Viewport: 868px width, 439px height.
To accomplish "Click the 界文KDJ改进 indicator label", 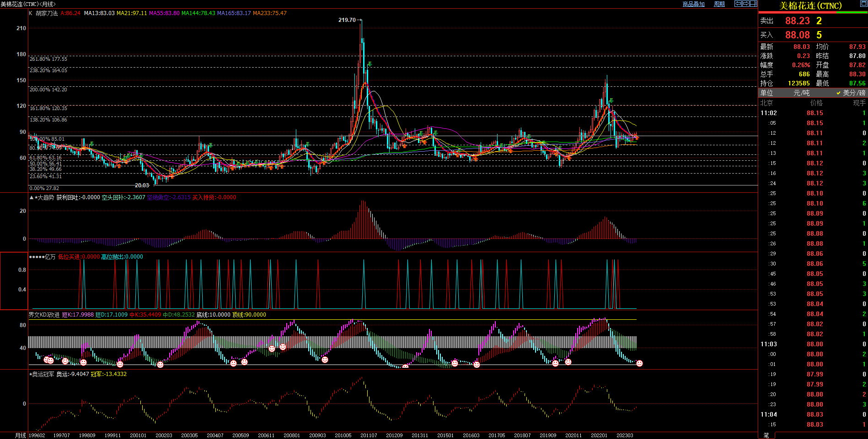I will pos(44,315).
